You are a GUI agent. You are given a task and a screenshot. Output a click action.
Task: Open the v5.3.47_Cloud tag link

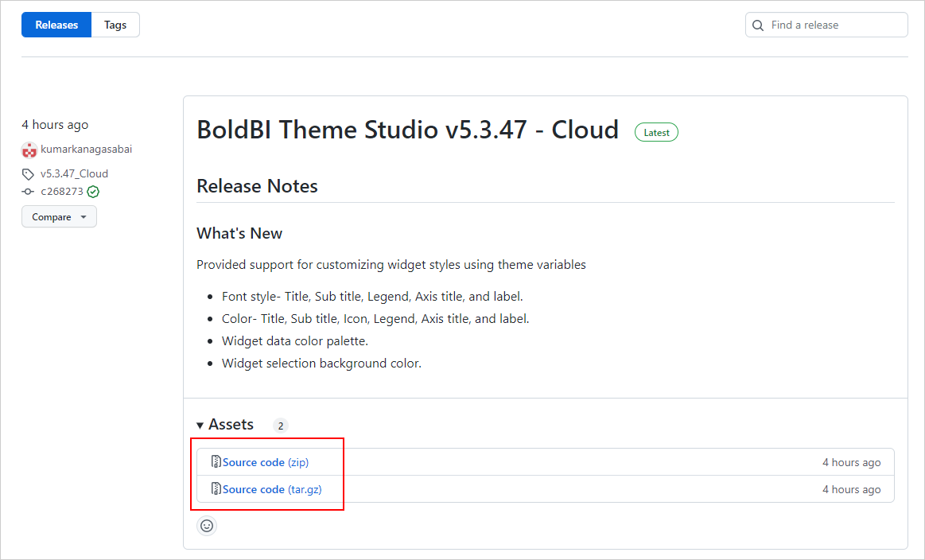74,173
